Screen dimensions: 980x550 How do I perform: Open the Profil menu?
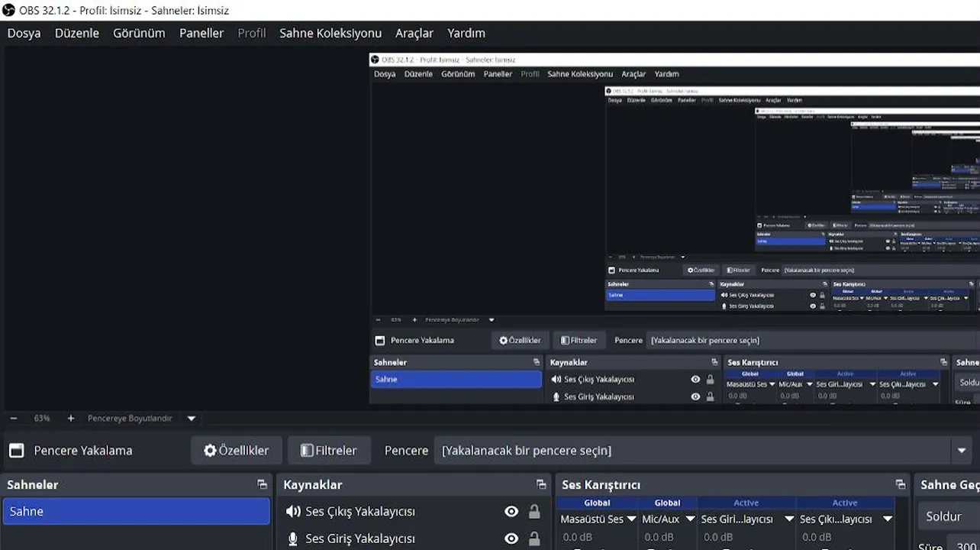pyautogui.click(x=252, y=33)
